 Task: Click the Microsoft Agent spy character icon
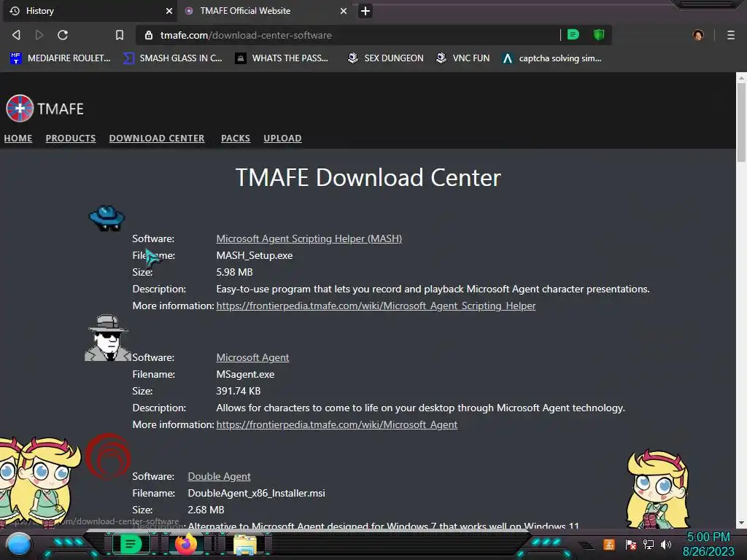point(107,338)
